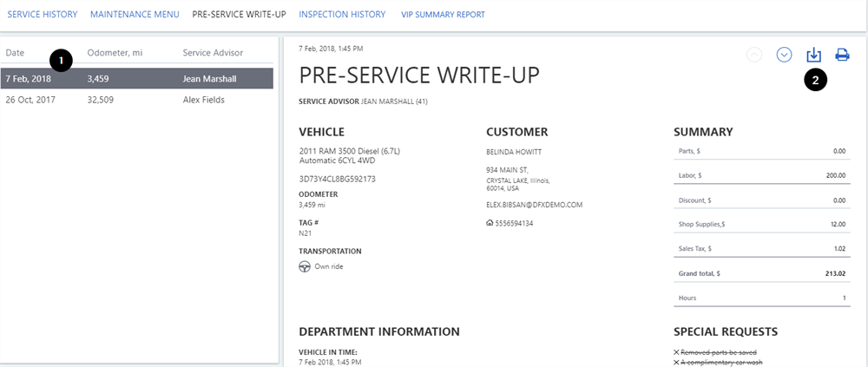
Task: Print the pre-service write-up
Action: 842,55
